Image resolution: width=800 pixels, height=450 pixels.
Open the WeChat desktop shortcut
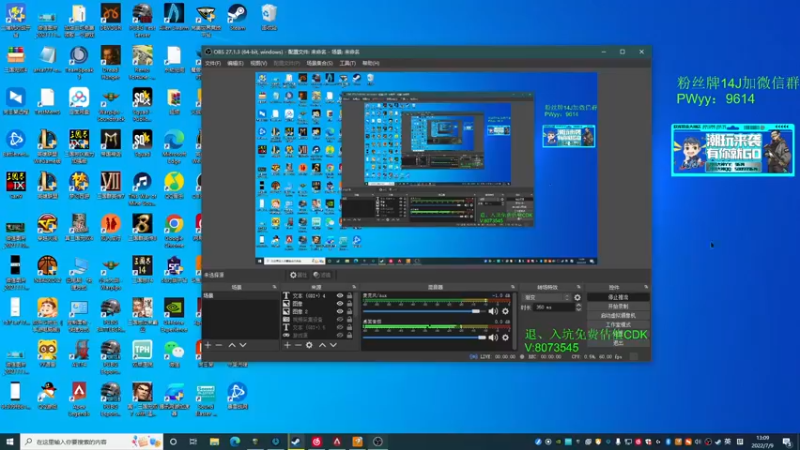tap(174, 354)
